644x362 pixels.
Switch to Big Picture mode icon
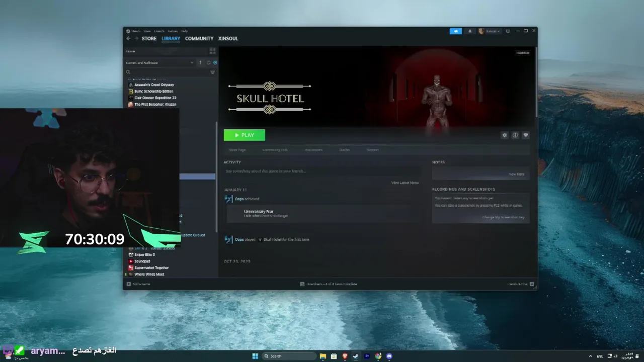[x=508, y=31]
